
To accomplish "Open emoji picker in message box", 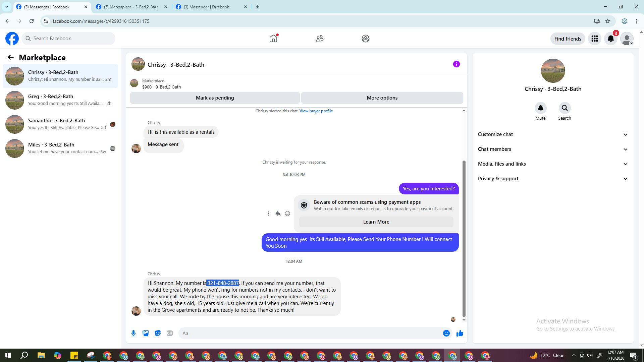I will tap(446, 333).
